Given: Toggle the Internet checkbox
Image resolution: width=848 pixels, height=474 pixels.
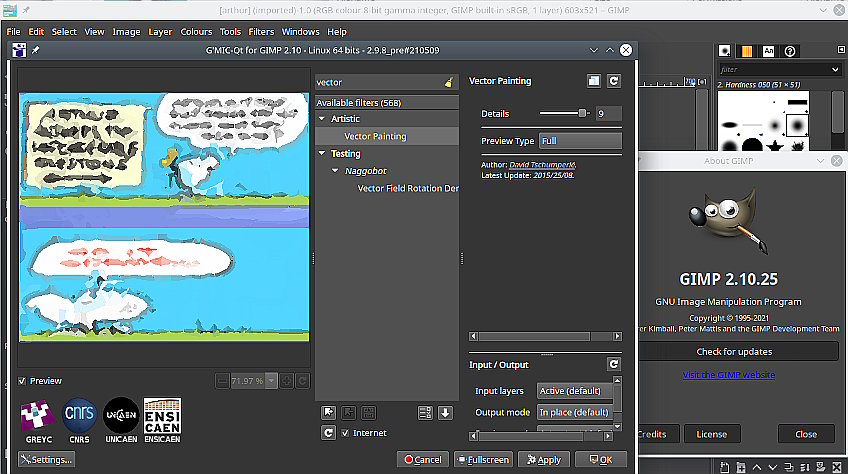Looking at the screenshot, I should 345,433.
